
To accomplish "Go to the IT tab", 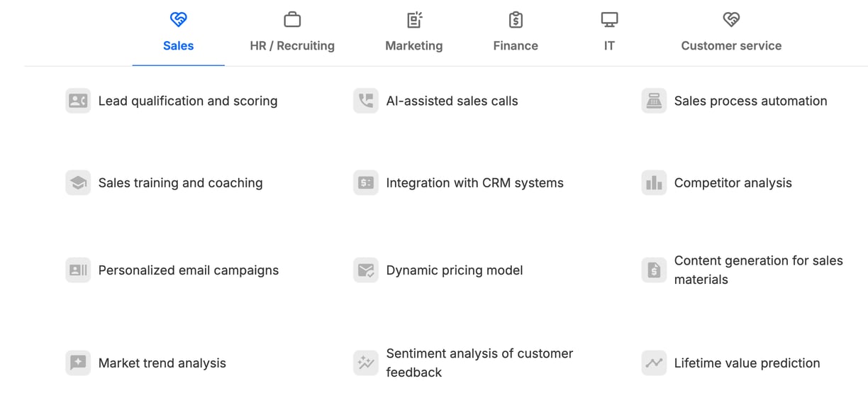I will coord(609,33).
